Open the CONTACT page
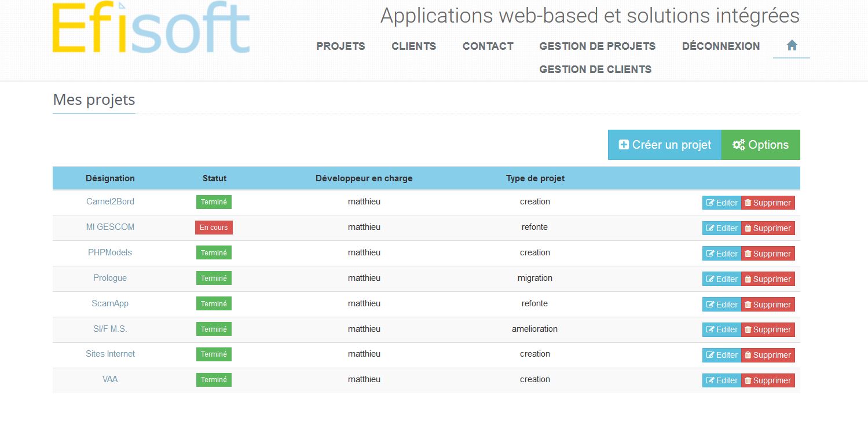868x425 pixels. point(488,46)
